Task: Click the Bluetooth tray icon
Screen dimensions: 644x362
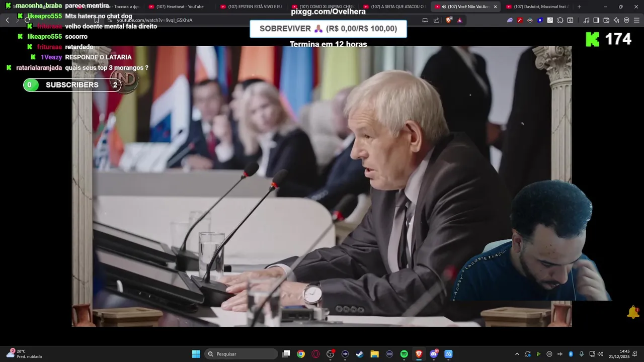Action: coord(571,354)
